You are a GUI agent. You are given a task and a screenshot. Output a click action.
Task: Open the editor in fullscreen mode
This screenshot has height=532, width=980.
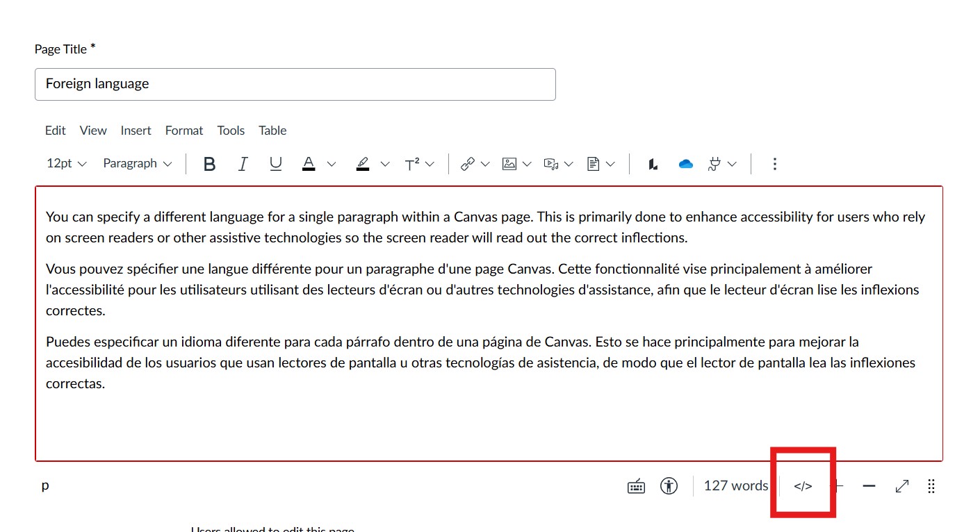901,485
